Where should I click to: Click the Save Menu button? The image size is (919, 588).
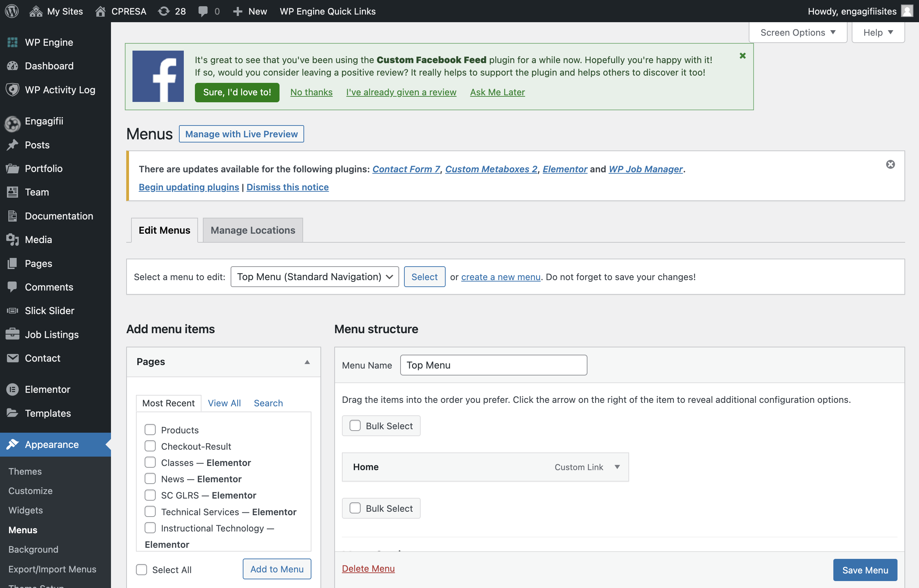(865, 570)
